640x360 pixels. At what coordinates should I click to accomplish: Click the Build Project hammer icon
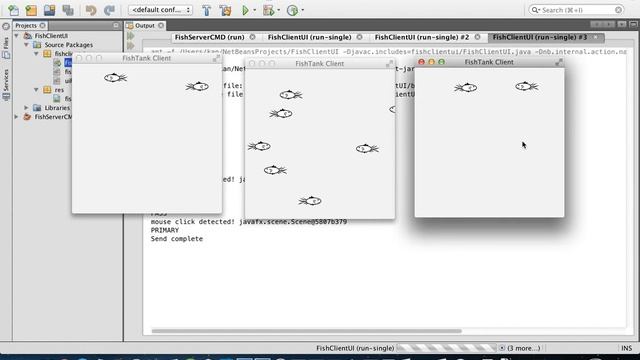click(x=207, y=10)
